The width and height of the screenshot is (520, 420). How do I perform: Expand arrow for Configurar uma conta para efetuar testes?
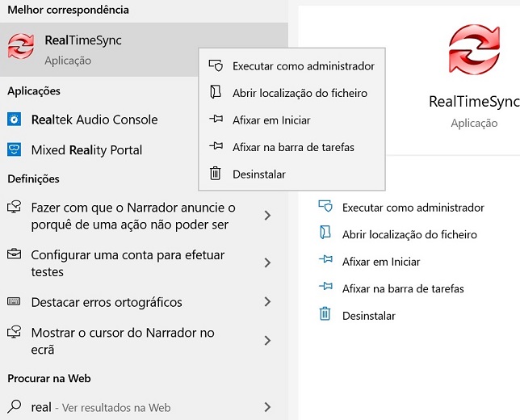click(267, 262)
